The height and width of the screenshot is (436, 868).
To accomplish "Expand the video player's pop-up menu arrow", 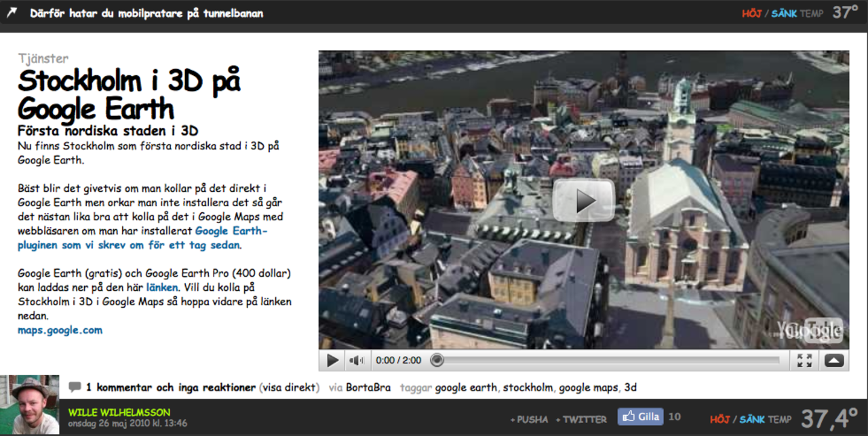I will pyautogui.click(x=834, y=361).
